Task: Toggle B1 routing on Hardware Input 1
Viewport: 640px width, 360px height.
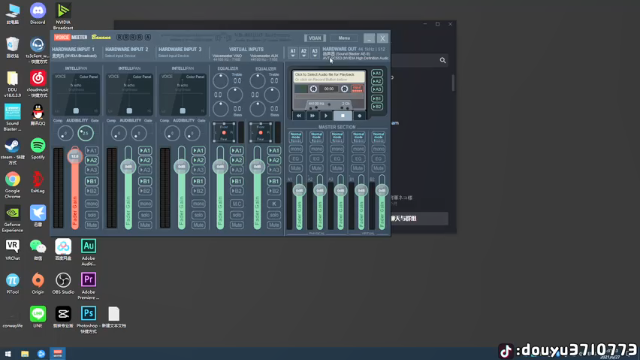Action: 91,181
